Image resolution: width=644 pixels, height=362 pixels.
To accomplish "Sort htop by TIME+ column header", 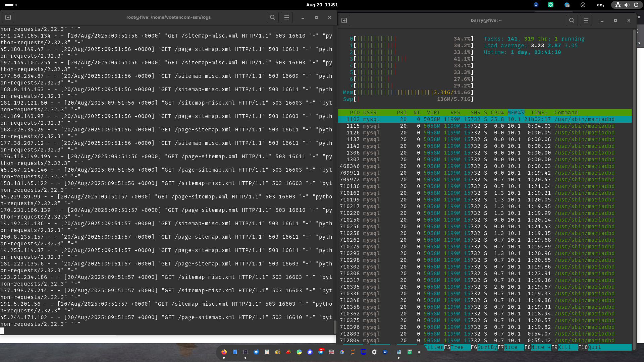I will click(x=539, y=113).
